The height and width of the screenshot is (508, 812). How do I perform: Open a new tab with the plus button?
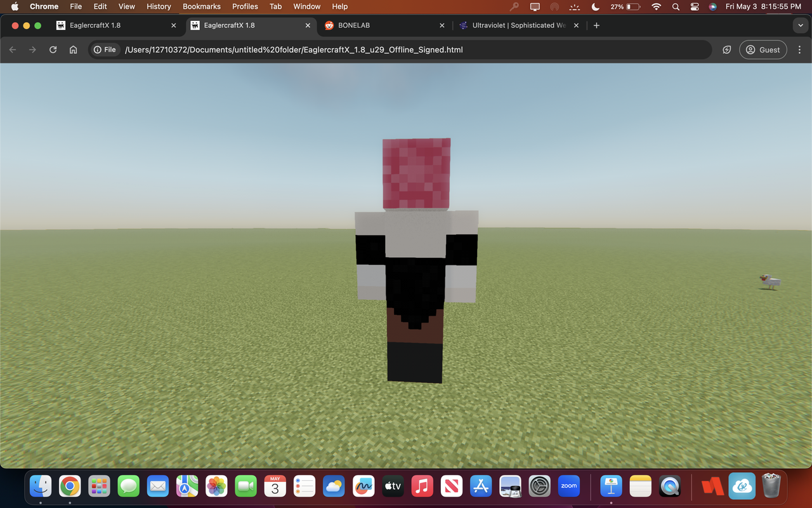(596, 25)
